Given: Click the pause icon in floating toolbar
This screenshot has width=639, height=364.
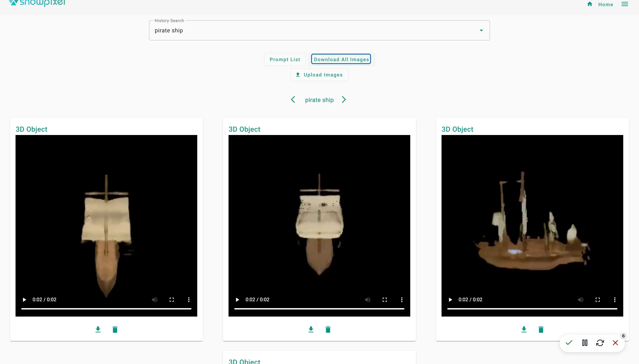Looking at the screenshot, I should (x=584, y=343).
